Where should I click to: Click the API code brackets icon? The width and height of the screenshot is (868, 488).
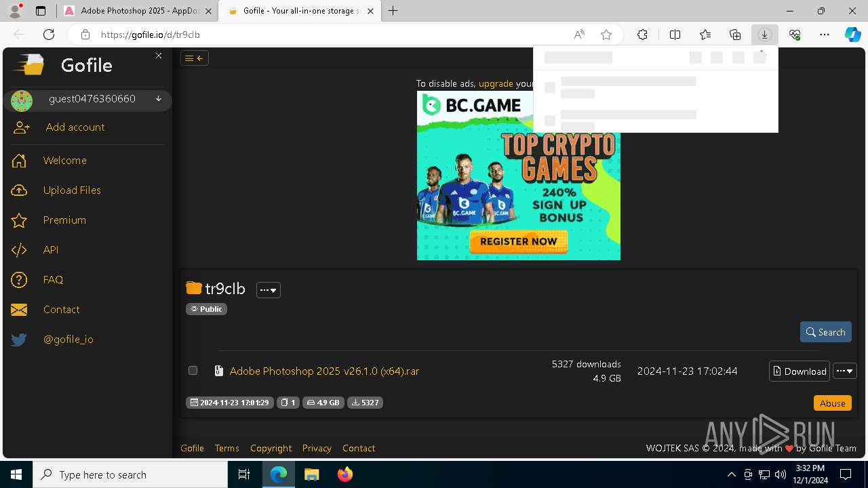point(19,250)
